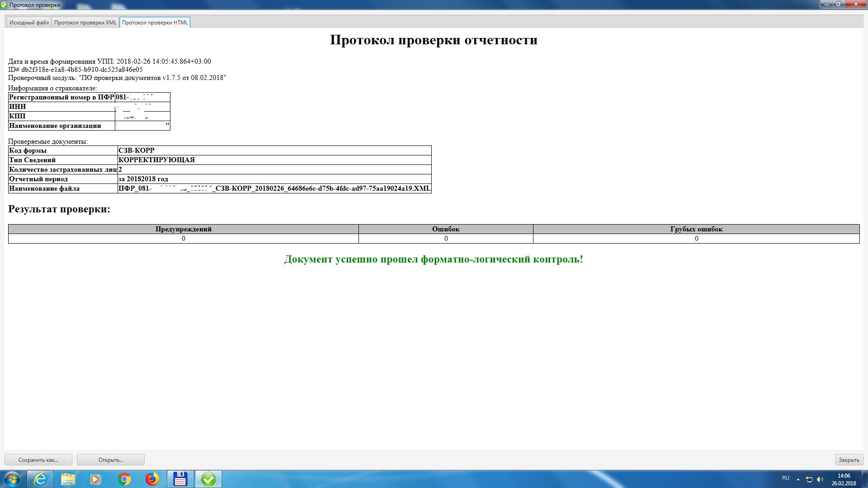Click the Дата и время формирования УПП line
Image resolution: width=868 pixels, height=488 pixels.
tap(109, 61)
